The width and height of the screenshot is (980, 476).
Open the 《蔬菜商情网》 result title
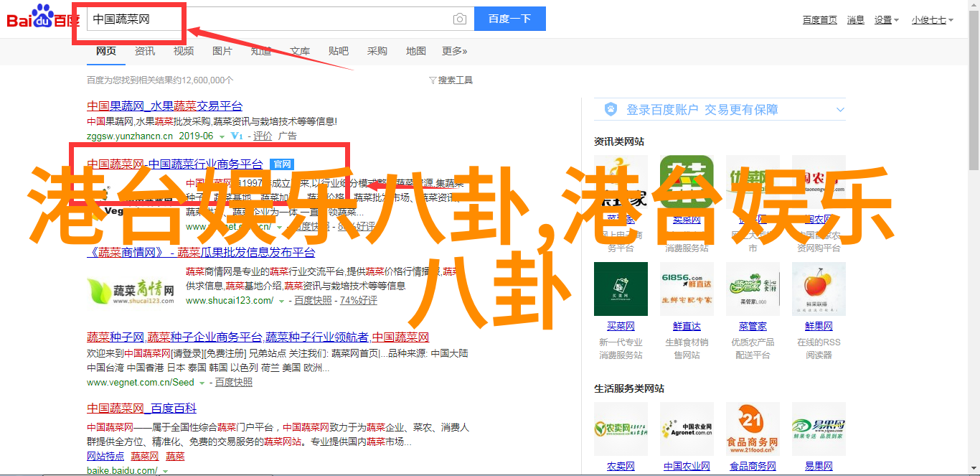point(202,253)
